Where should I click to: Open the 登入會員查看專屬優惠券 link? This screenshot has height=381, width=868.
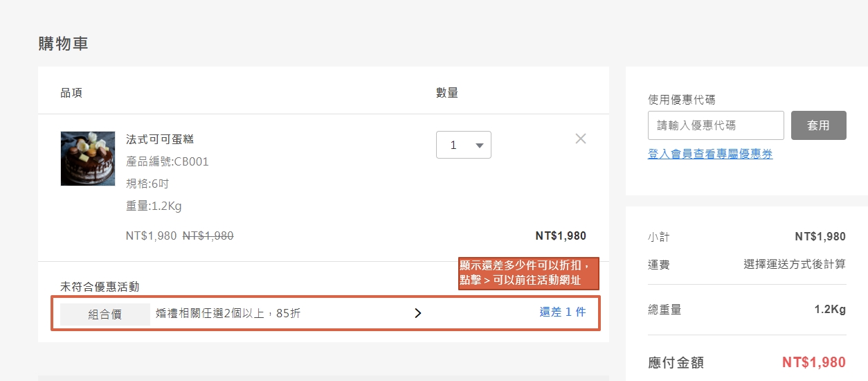pos(710,154)
